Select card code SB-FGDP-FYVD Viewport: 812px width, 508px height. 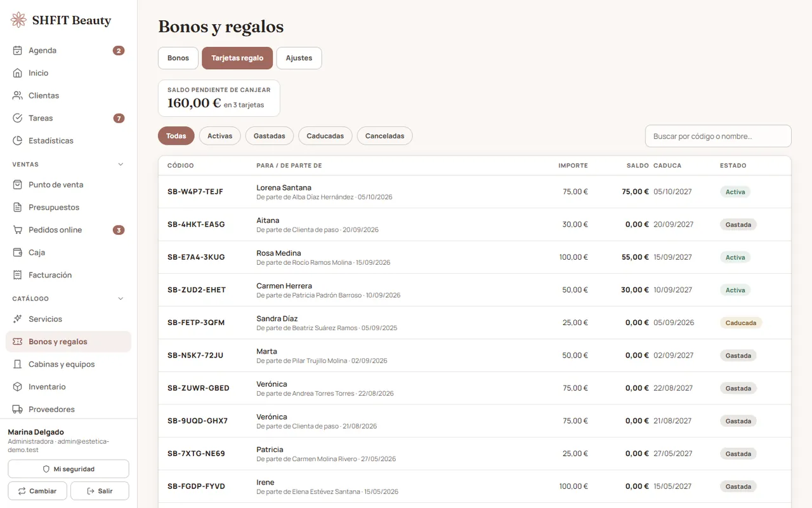(x=196, y=486)
